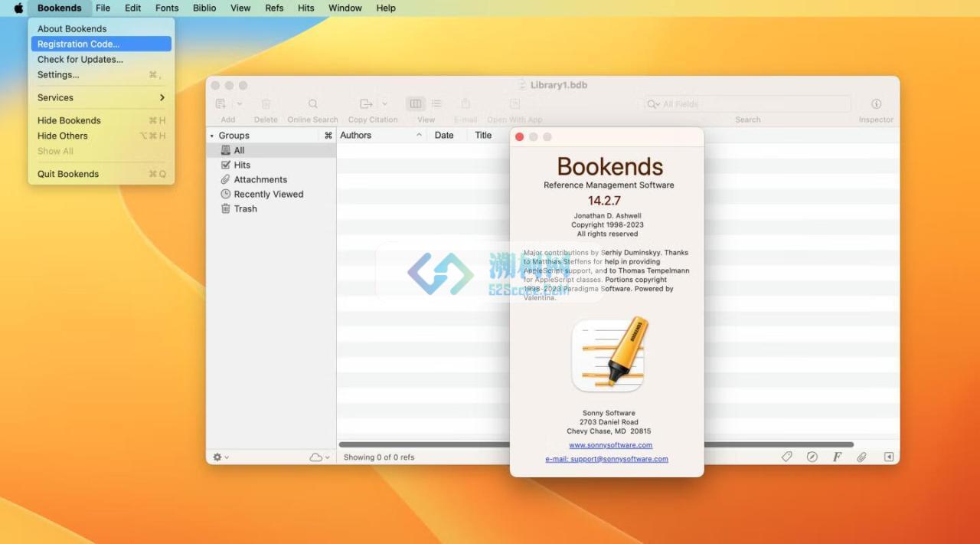Sort by the Authors column header

pos(356,136)
